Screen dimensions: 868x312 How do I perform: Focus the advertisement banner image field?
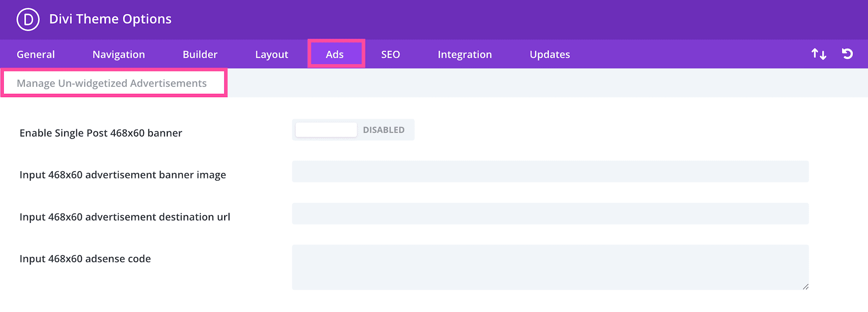(550, 172)
